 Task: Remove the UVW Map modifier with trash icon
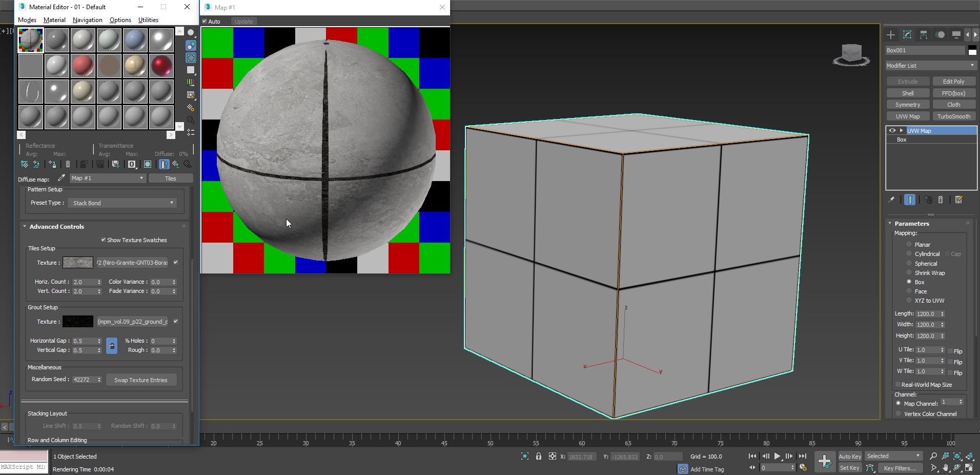coord(941,200)
